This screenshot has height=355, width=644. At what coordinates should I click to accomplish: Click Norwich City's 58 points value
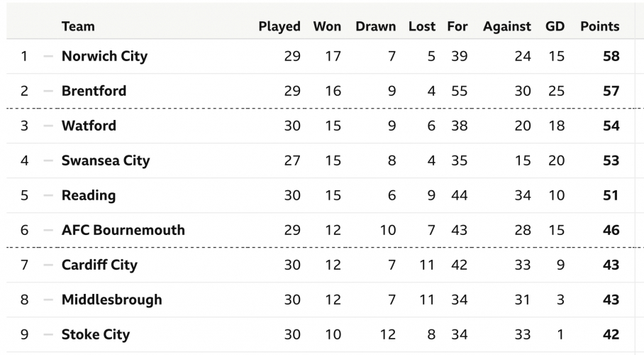click(611, 56)
